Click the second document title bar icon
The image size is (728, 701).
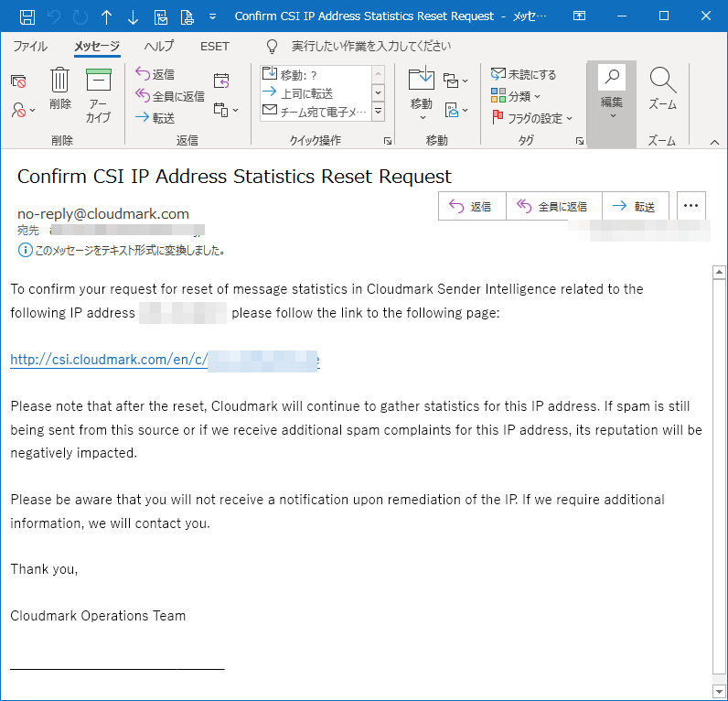pyautogui.click(x=187, y=17)
